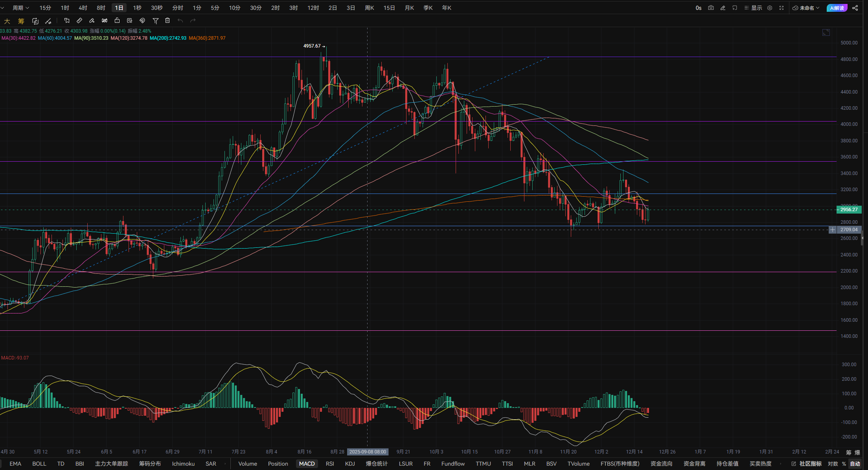Expand the 未命名 layout dropdown
The height and width of the screenshot is (470, 868).
tap(806, 8)
